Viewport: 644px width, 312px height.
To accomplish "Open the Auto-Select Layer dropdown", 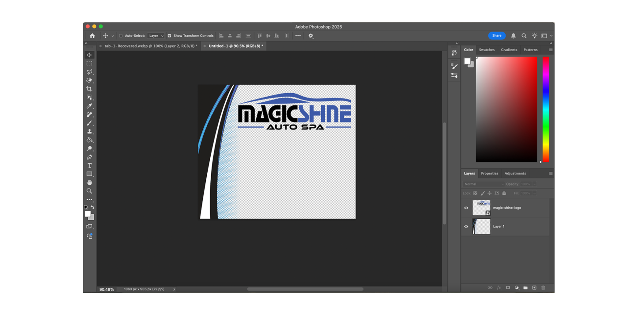I will click(156, 36).
